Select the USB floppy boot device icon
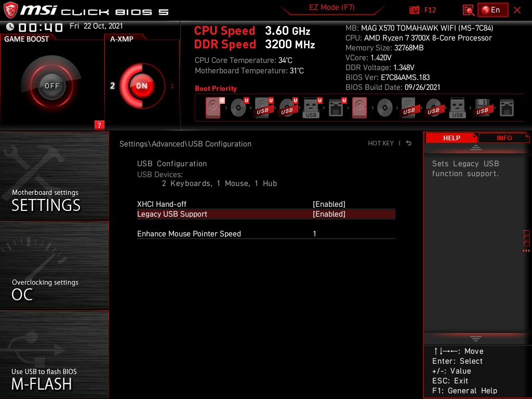Screen dimensions: 532x399 pyautogui.click(x=482, y=108)
